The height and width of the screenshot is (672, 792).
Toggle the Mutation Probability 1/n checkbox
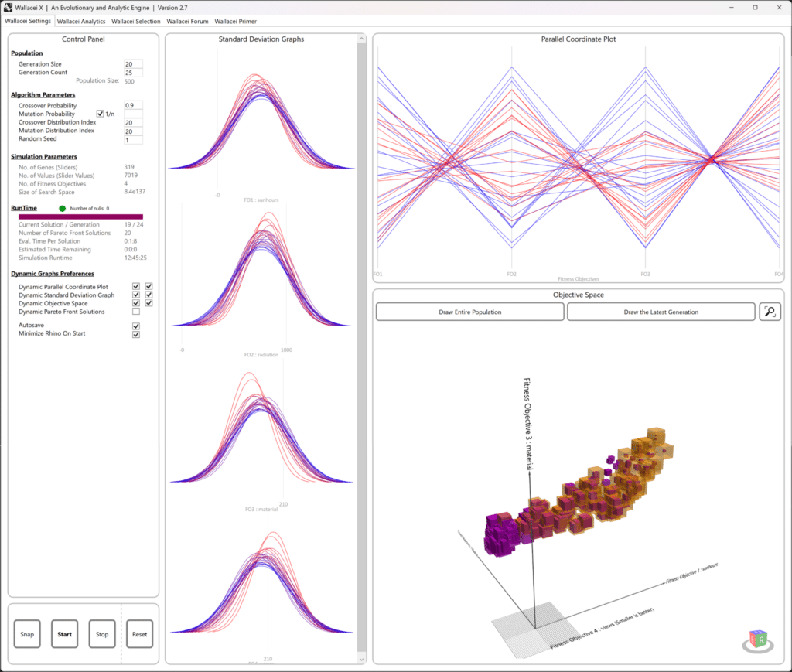[x=100, y=114]
